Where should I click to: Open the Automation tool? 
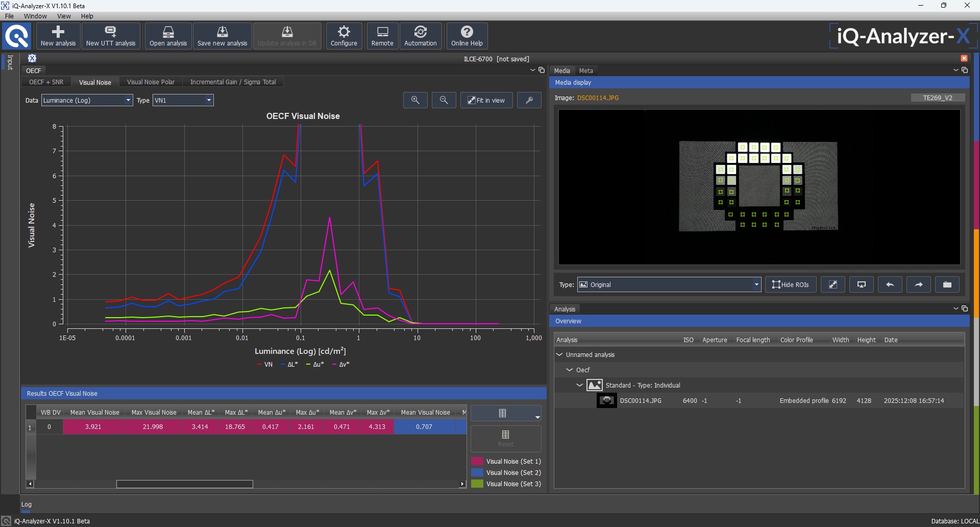coord(421,36)
